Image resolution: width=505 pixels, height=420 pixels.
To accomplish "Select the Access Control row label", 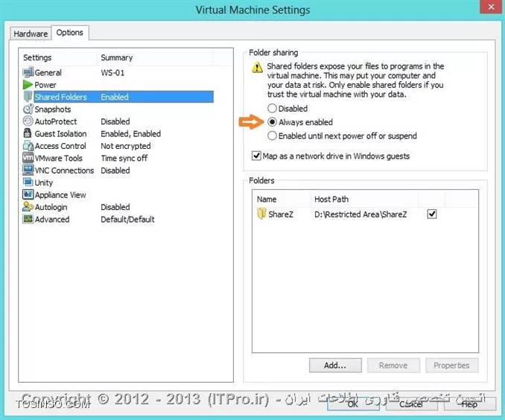I will [x=60, y=146].
